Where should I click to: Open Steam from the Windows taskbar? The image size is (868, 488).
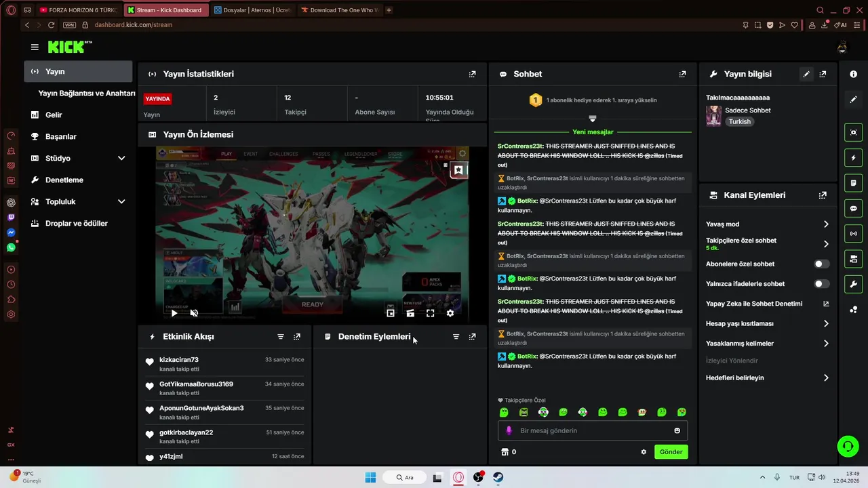coord(498,477)
